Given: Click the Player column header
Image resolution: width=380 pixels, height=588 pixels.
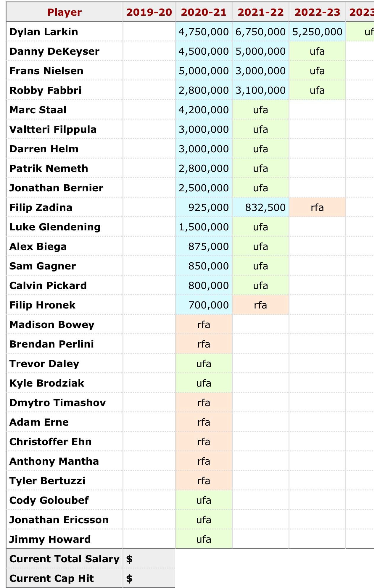Looking at the screenshot, I should (64, 12).
